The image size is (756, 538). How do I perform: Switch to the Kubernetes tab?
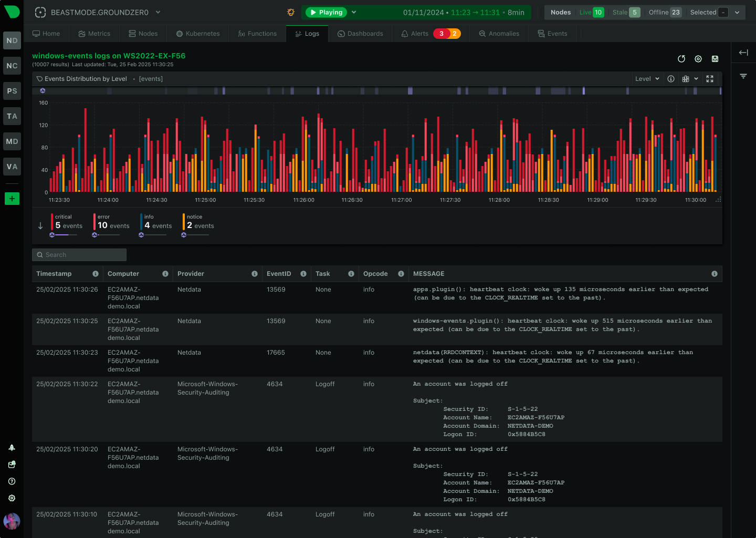[198, 34]
